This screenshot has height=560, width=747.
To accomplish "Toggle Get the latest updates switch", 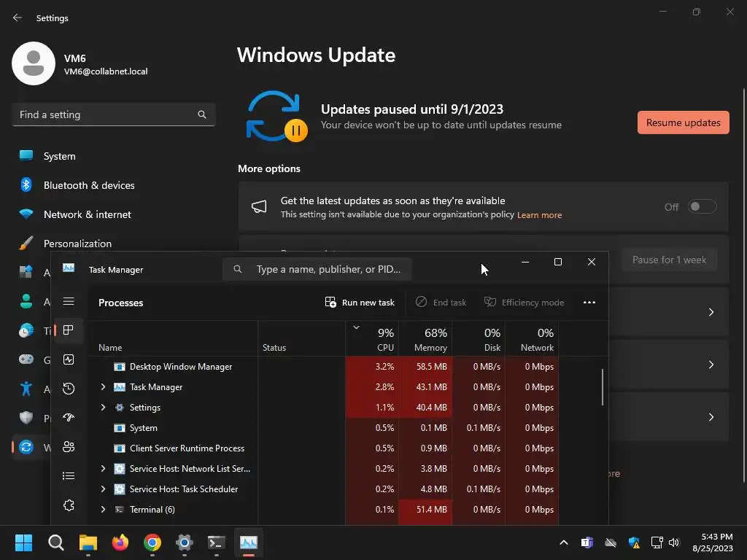I will pyautogui.click(x=703, y=206).
